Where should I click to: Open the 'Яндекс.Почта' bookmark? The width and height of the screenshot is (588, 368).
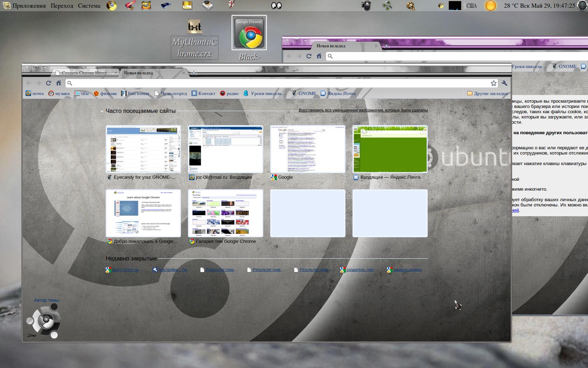pos(338,93)
